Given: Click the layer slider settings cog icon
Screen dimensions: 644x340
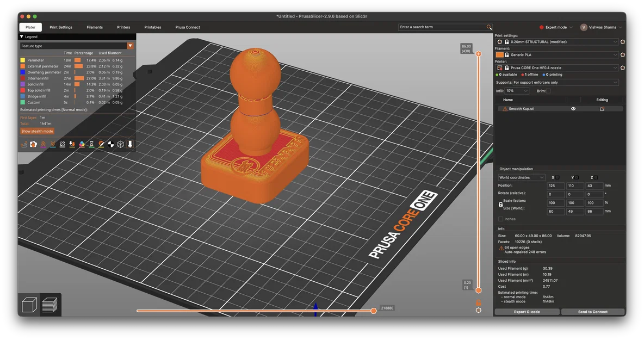Looking at the screenshot, I should [479, 311].
